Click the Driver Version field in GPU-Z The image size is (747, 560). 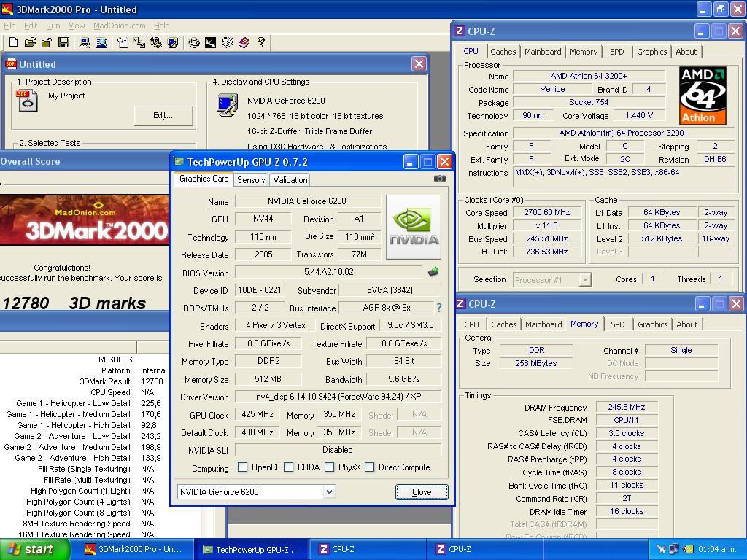coord(338,397)
